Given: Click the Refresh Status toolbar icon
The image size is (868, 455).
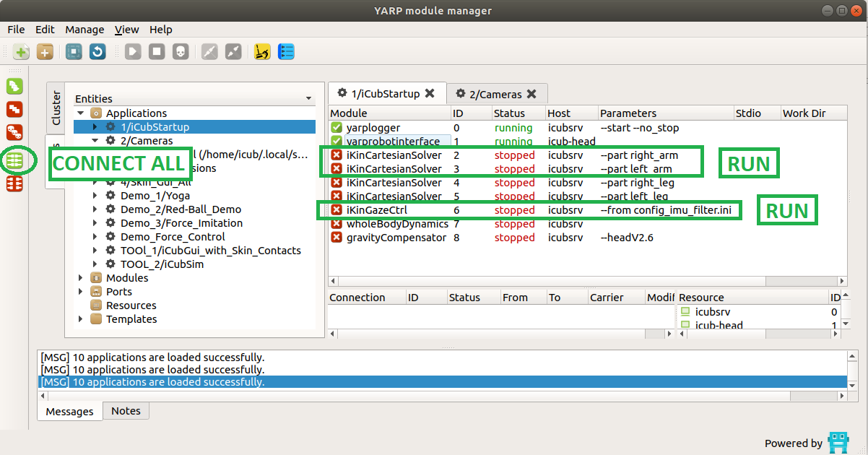Looking at the screenshot, I should [x=97, y=52].
